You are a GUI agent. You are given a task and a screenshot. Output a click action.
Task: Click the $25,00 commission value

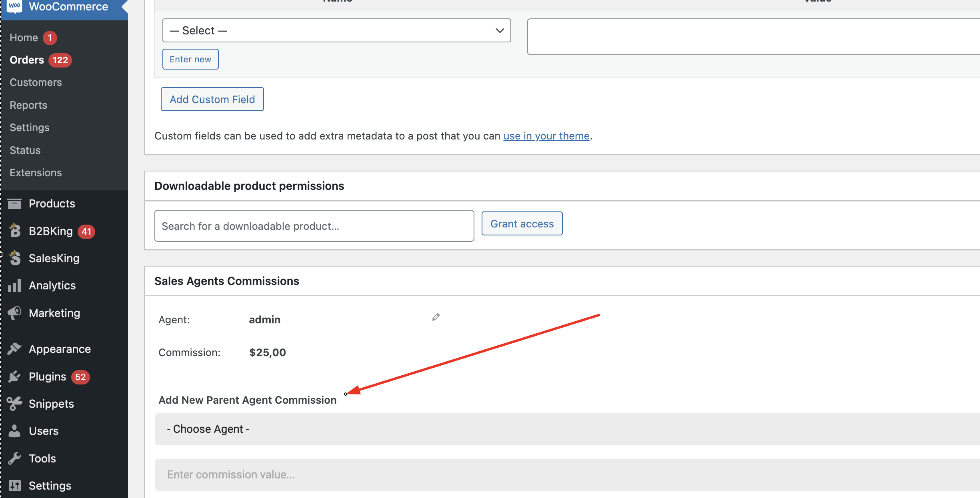coord(268,353)
